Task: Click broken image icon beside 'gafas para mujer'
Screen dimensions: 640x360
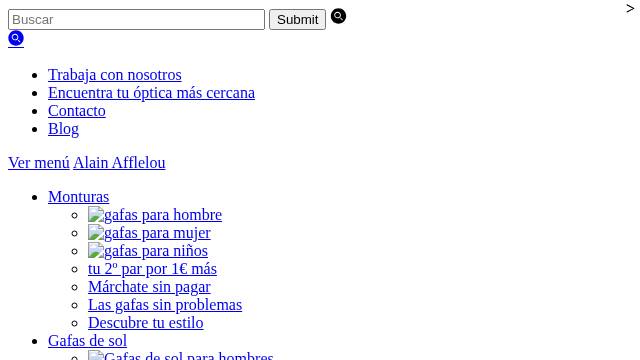Action: tap(96, 233)
